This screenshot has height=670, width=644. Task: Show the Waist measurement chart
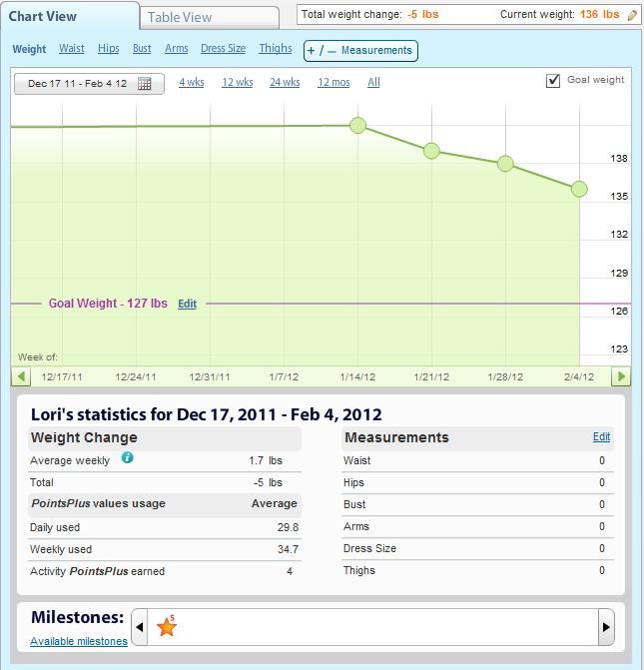pos(71,49)
